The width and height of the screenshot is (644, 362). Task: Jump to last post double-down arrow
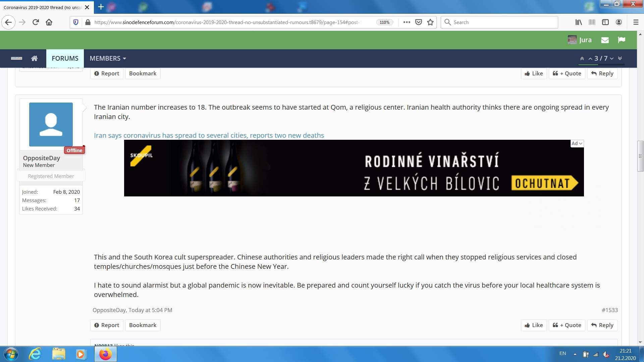(620, 58)
